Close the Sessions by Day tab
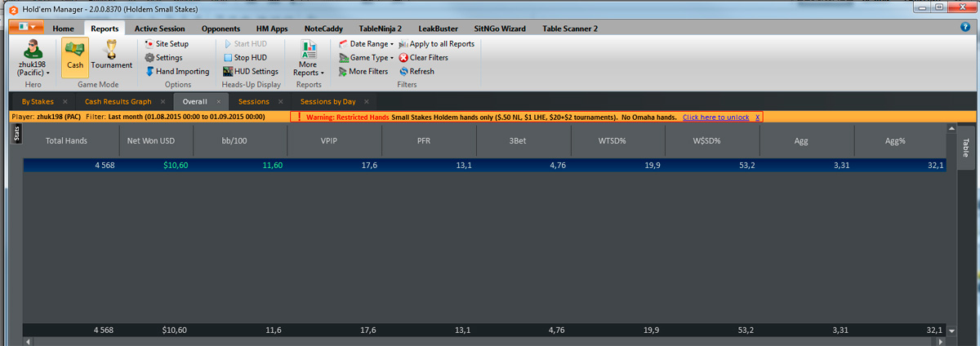 pyautogui.click(x=367, y=102)
